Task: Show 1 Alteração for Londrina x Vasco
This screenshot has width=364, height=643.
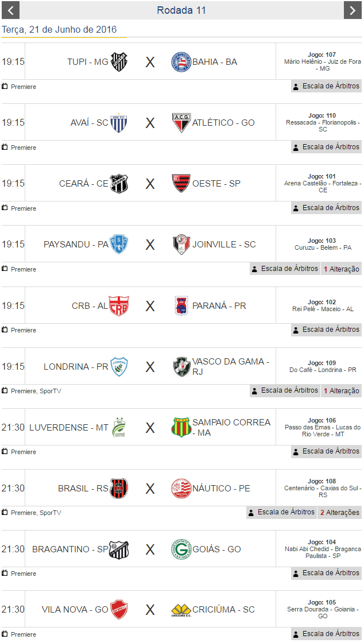Action: pos(342,390)
